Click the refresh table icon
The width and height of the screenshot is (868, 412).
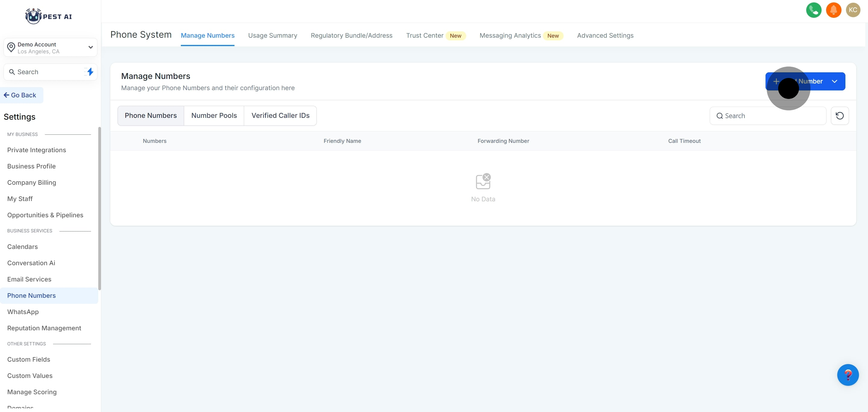(839, 116)
